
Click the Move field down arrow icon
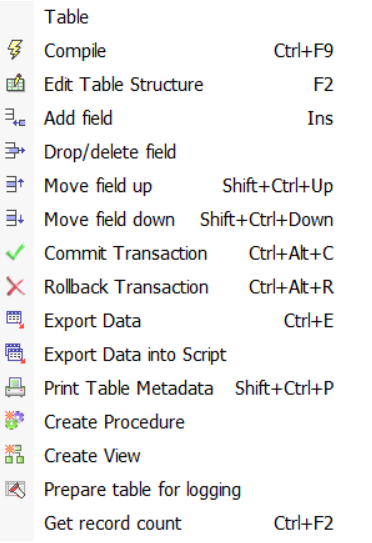click(x=15, y=218)
